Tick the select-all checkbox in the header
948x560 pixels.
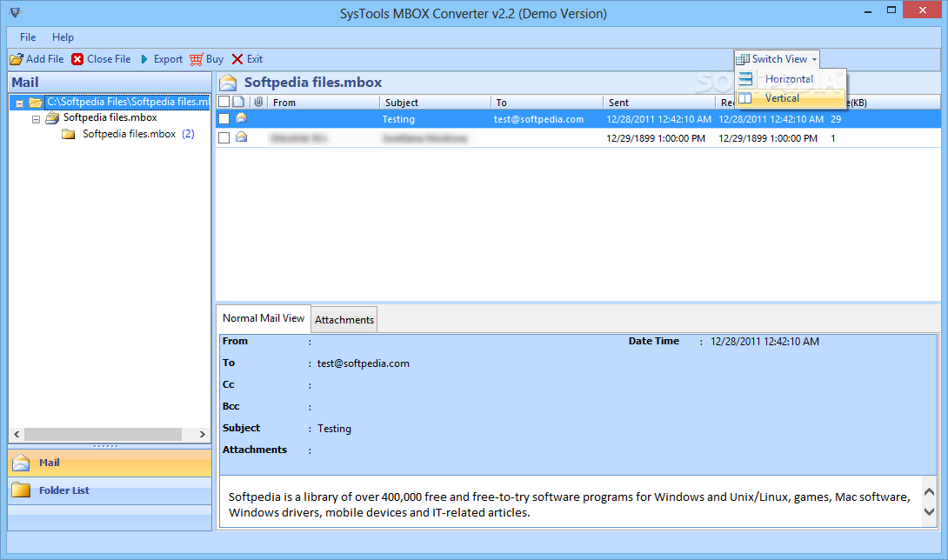pos(224,102)
